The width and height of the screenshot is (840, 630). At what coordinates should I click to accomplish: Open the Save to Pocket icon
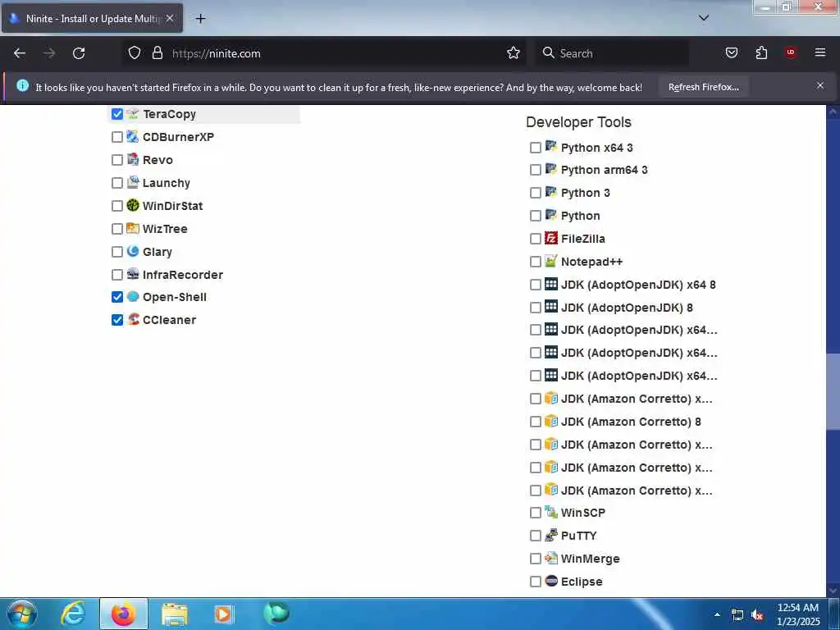pos(731,53)
